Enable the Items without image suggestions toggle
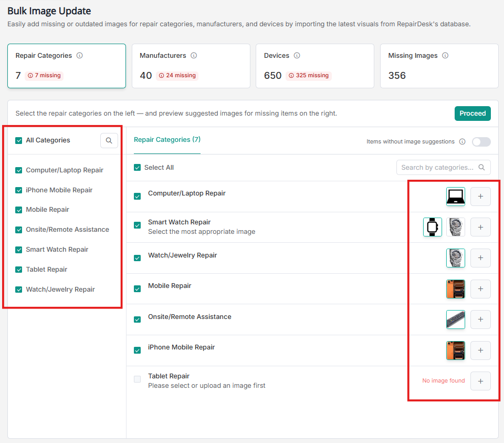This screenshot has width=504, height=443. click(x=481, y=141)
